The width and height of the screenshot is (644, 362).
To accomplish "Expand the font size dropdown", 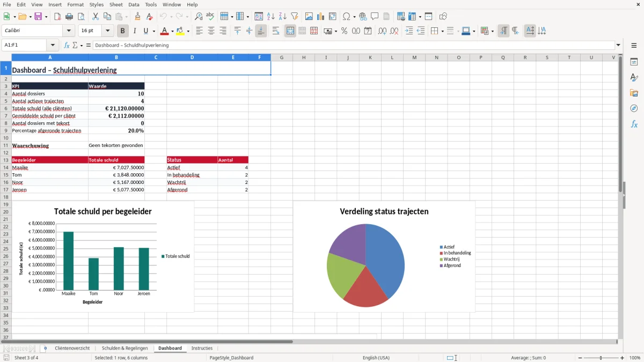I will (x=108, y=31).
